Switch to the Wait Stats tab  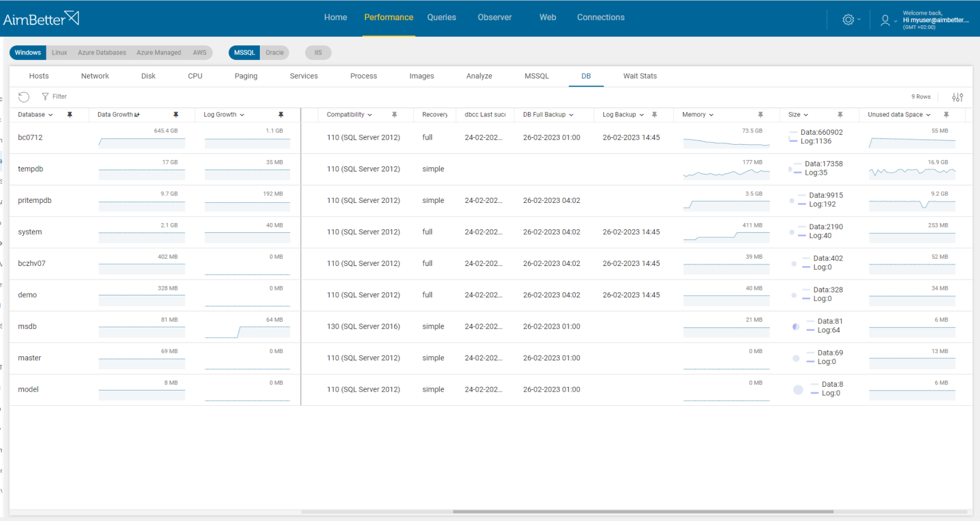click(x=640, y=76)
